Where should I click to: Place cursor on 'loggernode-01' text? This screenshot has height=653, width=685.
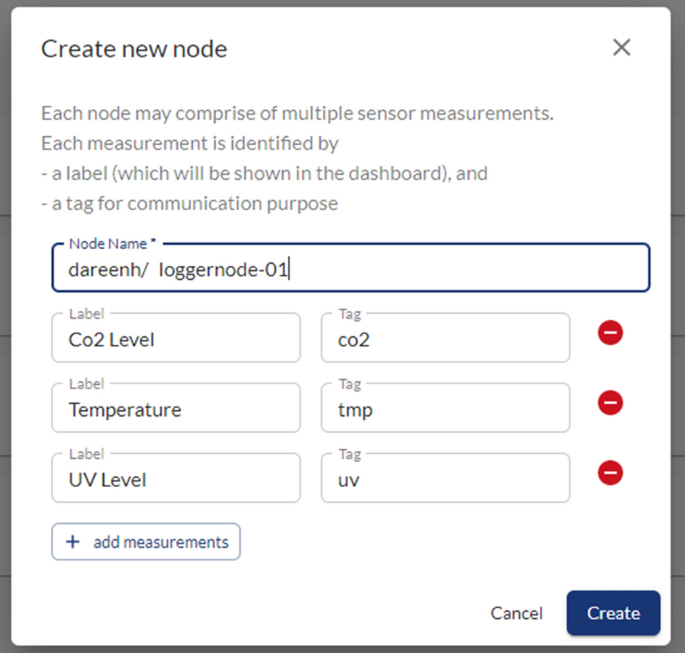click(x=223, y=270)
